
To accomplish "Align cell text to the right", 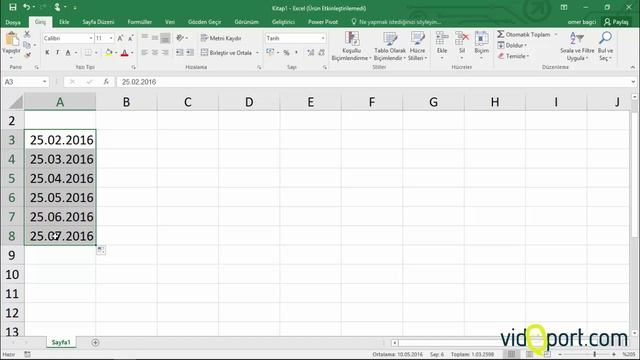I will (165, 53).
